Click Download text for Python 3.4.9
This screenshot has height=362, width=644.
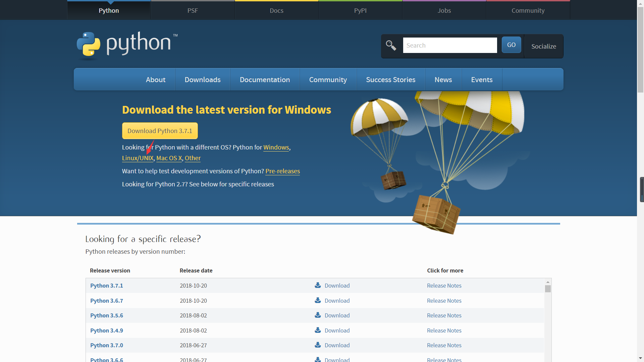337,330
